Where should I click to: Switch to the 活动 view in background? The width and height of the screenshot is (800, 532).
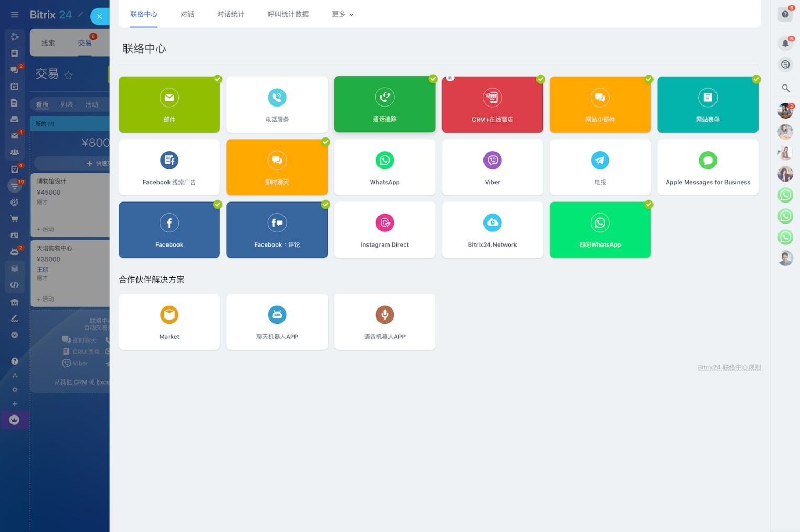tap(92, 104)
